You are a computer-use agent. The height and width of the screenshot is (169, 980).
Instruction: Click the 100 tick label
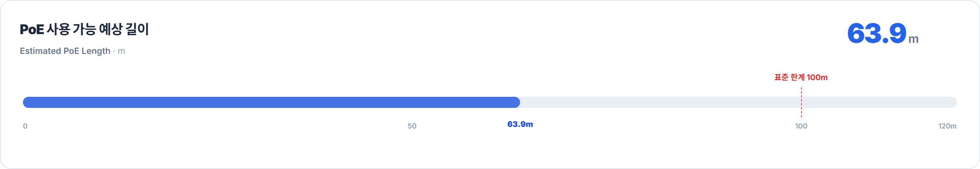pos(801,126)
